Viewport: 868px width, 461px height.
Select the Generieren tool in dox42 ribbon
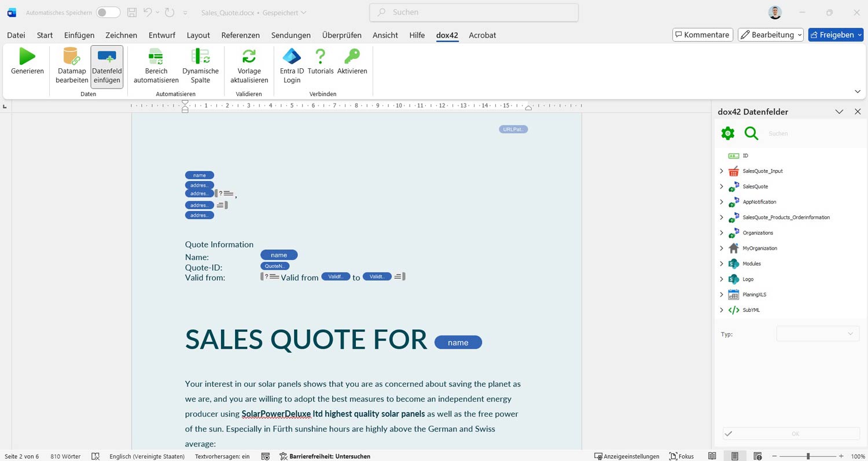pyautogui.click(x=27, y=62)
